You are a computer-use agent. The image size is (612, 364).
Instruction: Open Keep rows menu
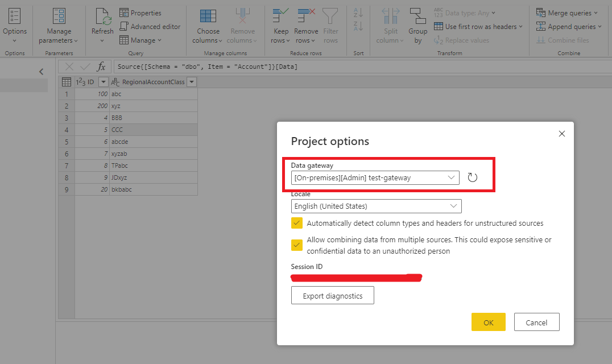pyautogui.click(x=280, y=26)
